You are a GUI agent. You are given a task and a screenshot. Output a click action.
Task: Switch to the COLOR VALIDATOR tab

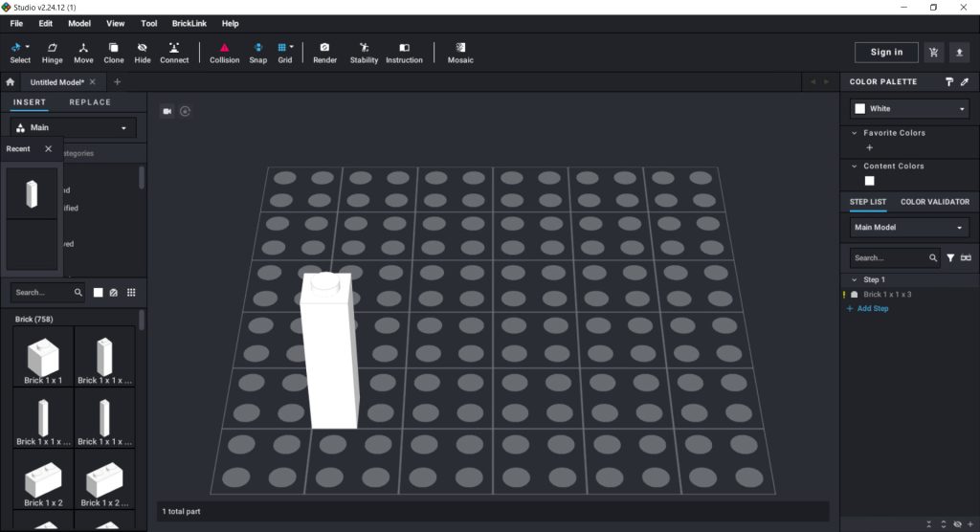coord(935,202)
